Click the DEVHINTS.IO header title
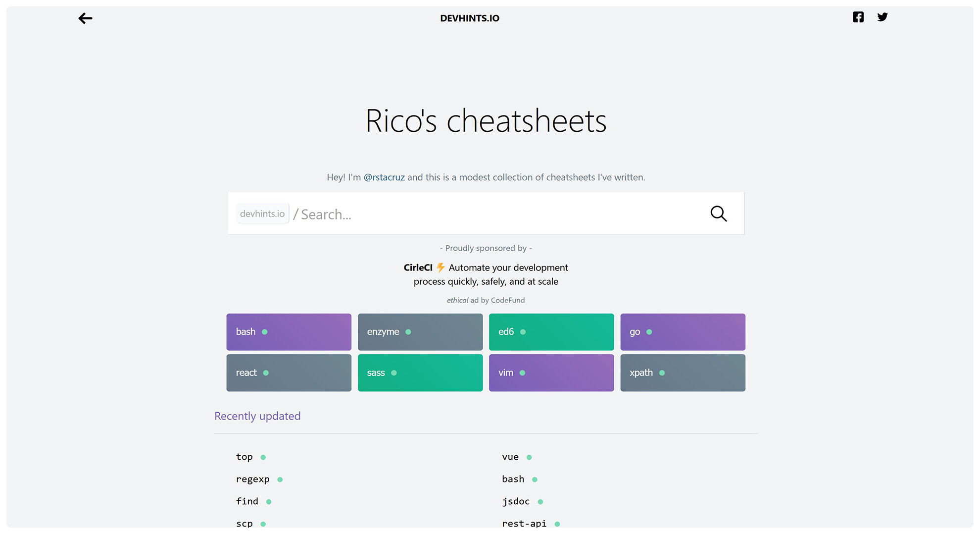This screenshot has height=535, width=980. pyautogui.click(x=469, y=18)
